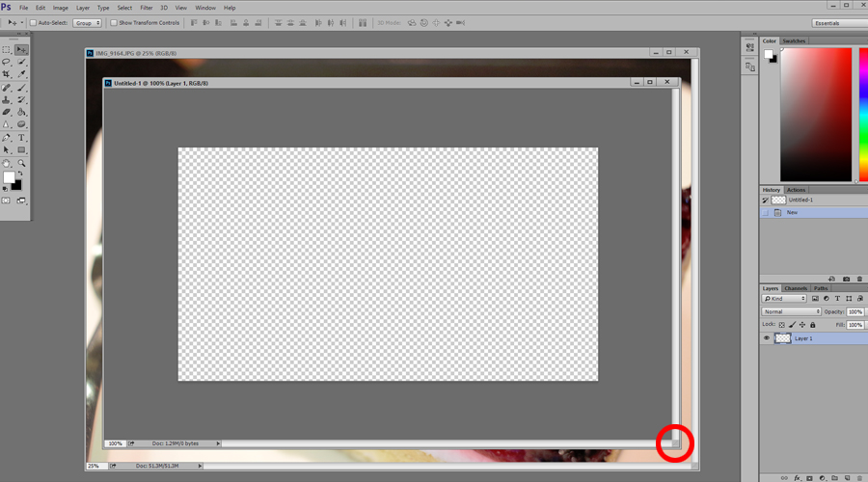
Task: Select the Eyedropper tool
Action: (21, 74)
